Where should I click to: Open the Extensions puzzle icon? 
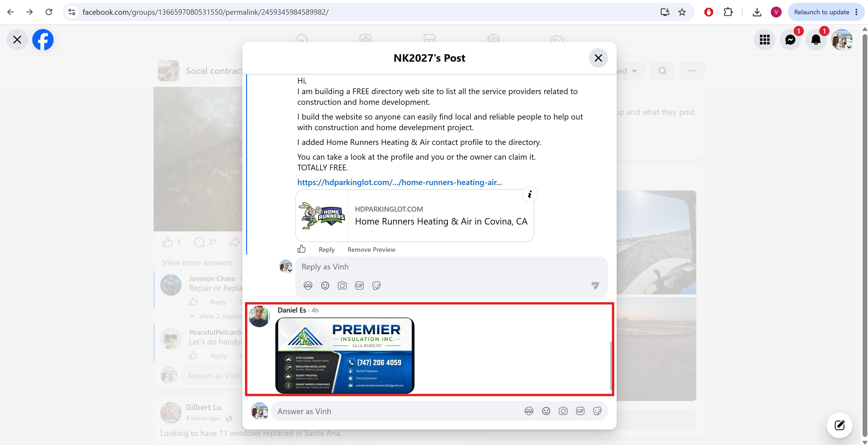pyautogui.click(x=728, y=12)
